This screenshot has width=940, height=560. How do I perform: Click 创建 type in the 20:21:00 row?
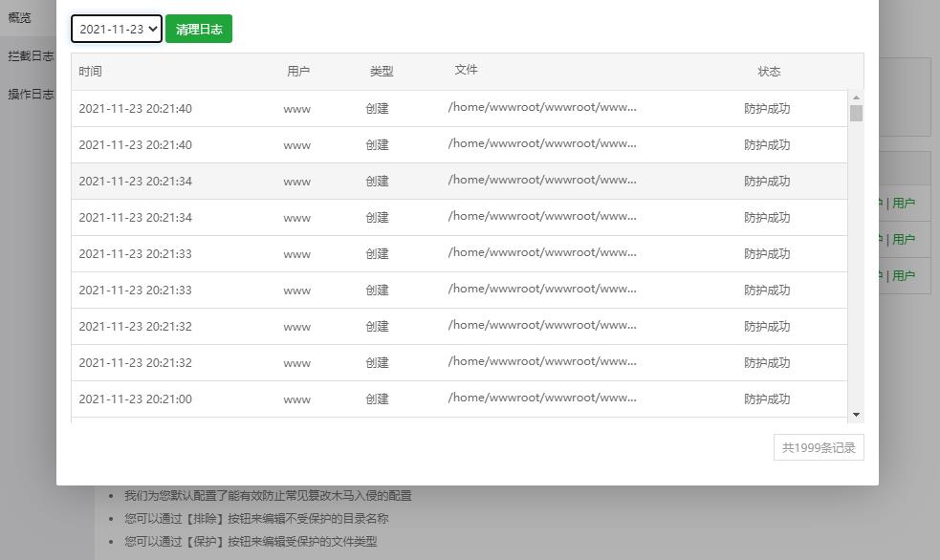point(377,398)
